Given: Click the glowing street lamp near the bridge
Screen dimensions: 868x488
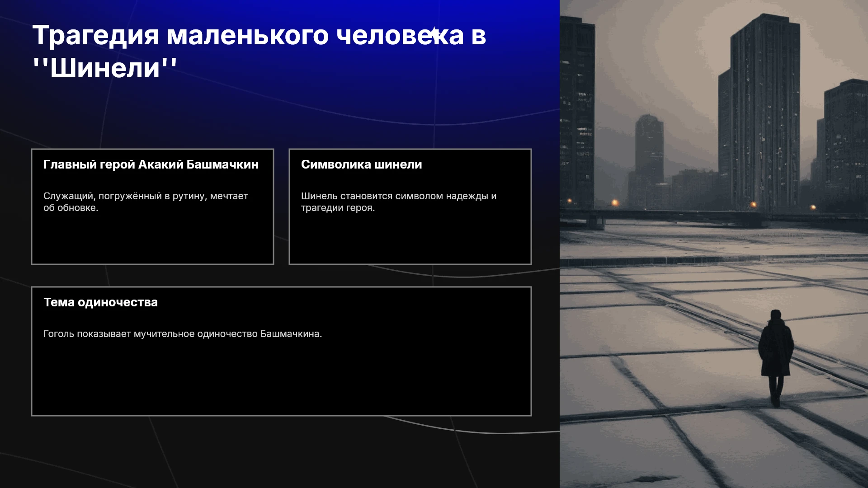Looking at the screenshot, I should tap(615, 202).
